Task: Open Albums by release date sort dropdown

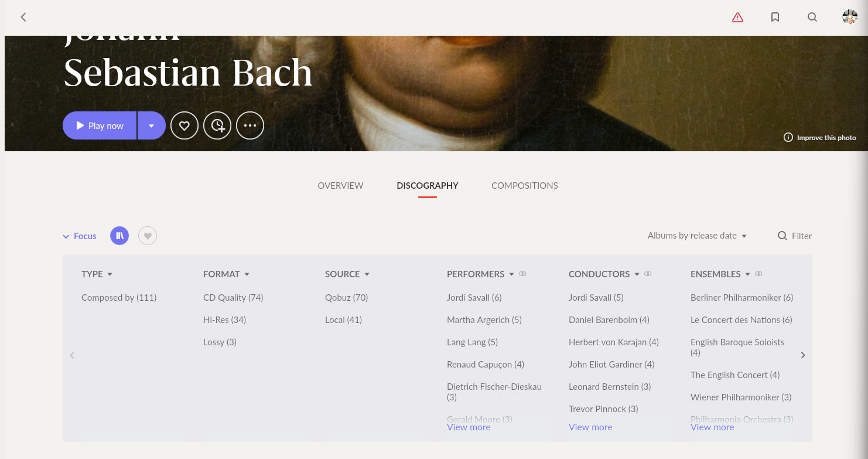Action: pyautogui.click(x=697, y=236)
